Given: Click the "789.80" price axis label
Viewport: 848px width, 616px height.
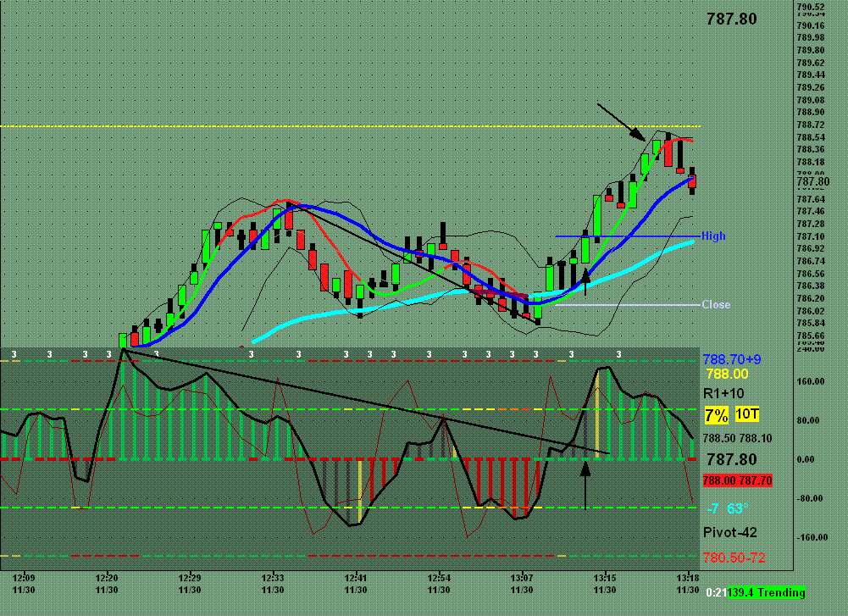Looking at the screenshot, I should pyautogui.click(x=811, y=50).
